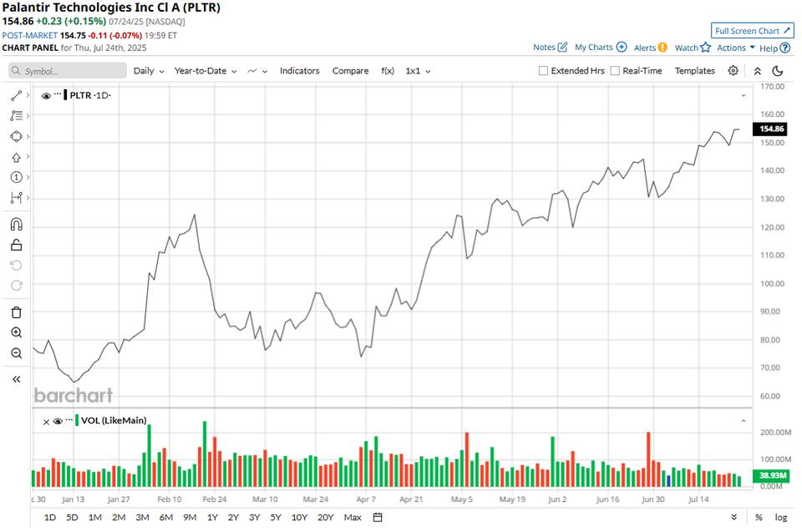Screen dimensions: 802x532
Task: Toggle VOL indicator visibility eye
Action: tap(58, 422)
